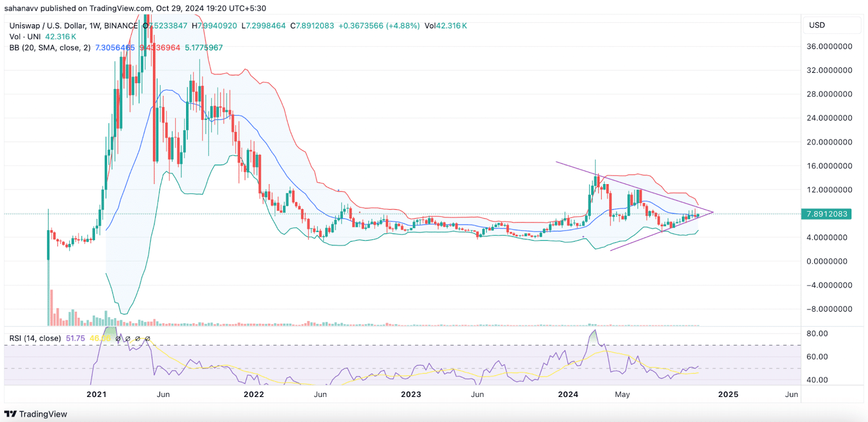Click the RSI (14, close) indicator label

point(35,338)
